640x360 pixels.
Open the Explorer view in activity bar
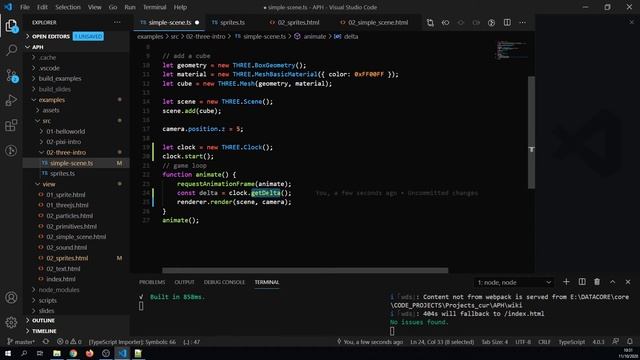pyautogui.click(x=11, y=26)
